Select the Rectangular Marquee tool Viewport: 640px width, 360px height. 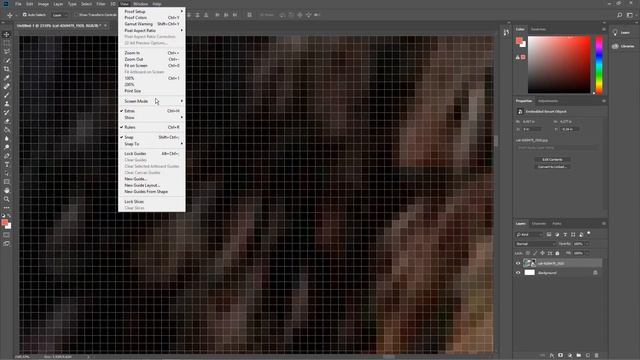[7, 43]
